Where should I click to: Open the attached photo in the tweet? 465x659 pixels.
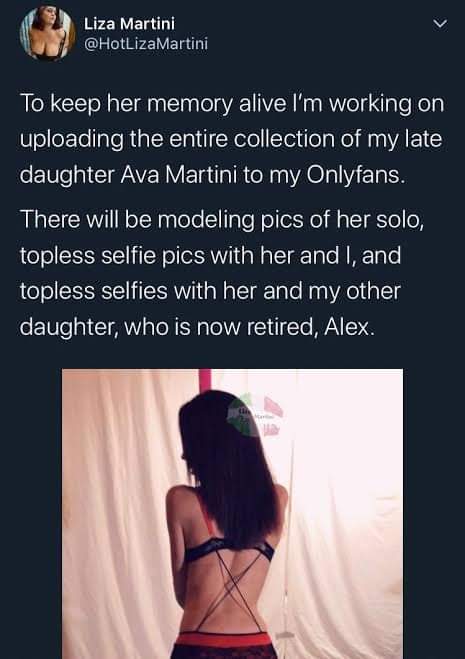coord(232,514)
